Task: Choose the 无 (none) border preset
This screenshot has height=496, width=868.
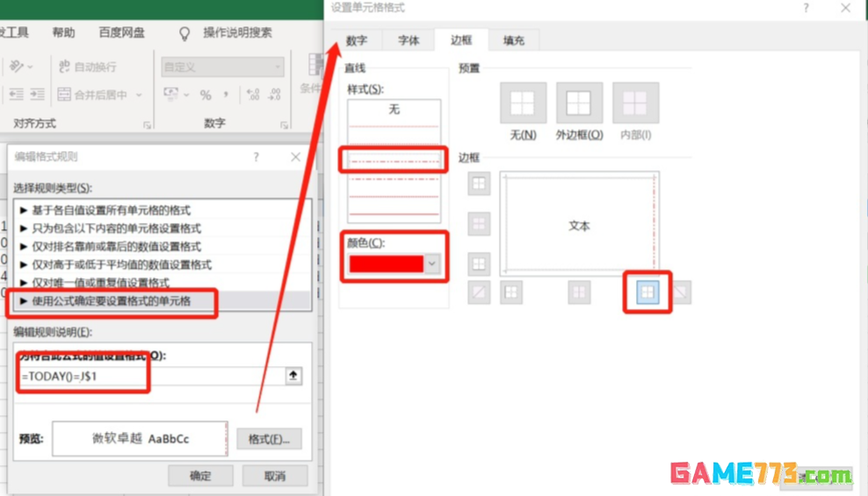Action: [x=523, y=104]
